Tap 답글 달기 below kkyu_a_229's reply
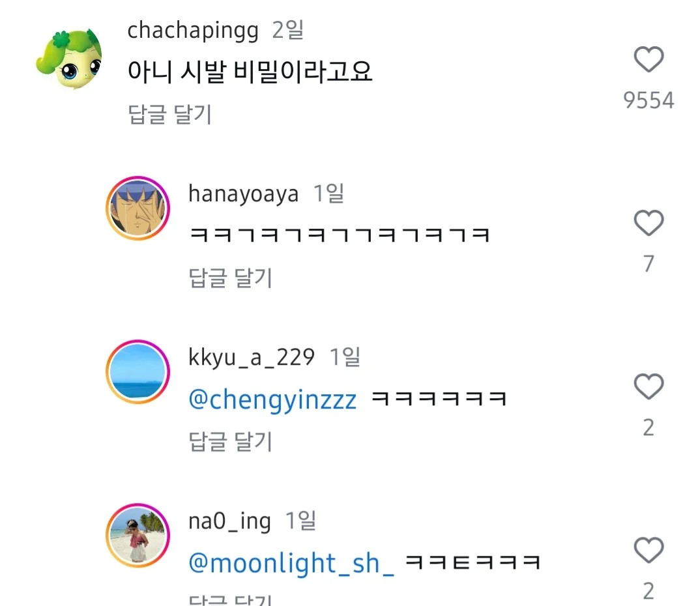700x606 pixels. pyautogui.click(x=230, y=442)
